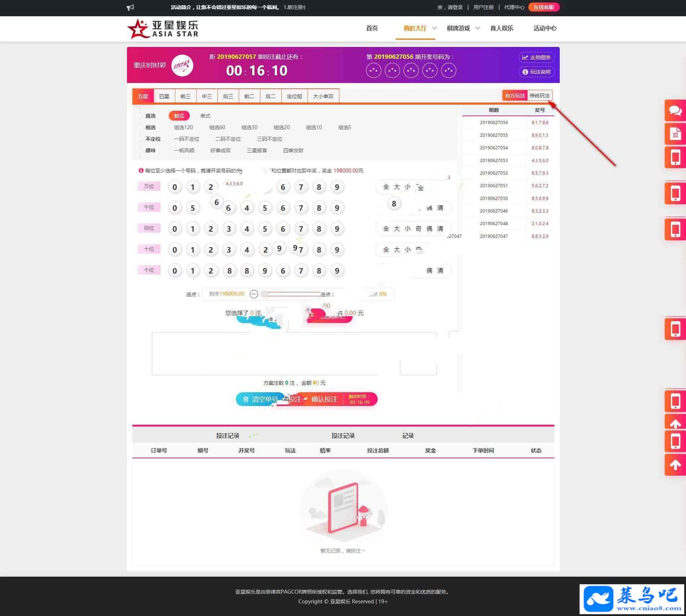Click history row 20190627056
The height and width of the screenshot is (616, 686).
click(508, 123)
